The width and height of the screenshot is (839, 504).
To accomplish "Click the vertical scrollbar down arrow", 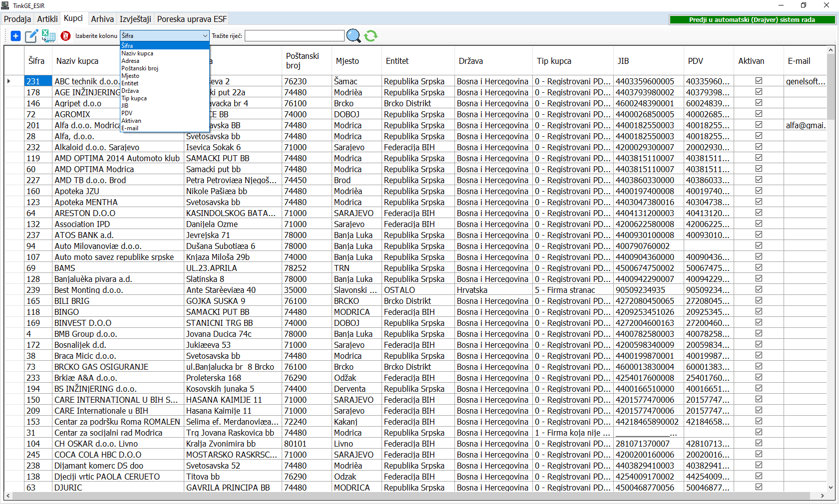I will tap(831, 488).
